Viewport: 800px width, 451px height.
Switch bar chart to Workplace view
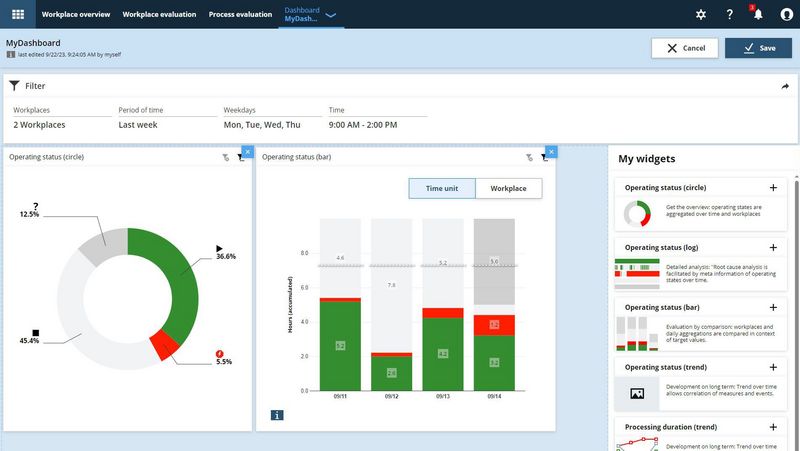(508, 188)
